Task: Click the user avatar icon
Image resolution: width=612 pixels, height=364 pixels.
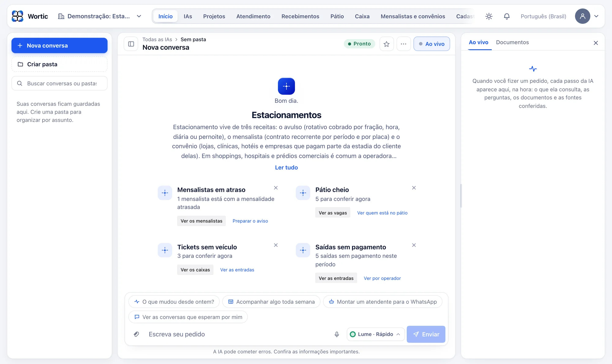Action: pos(582,16)
